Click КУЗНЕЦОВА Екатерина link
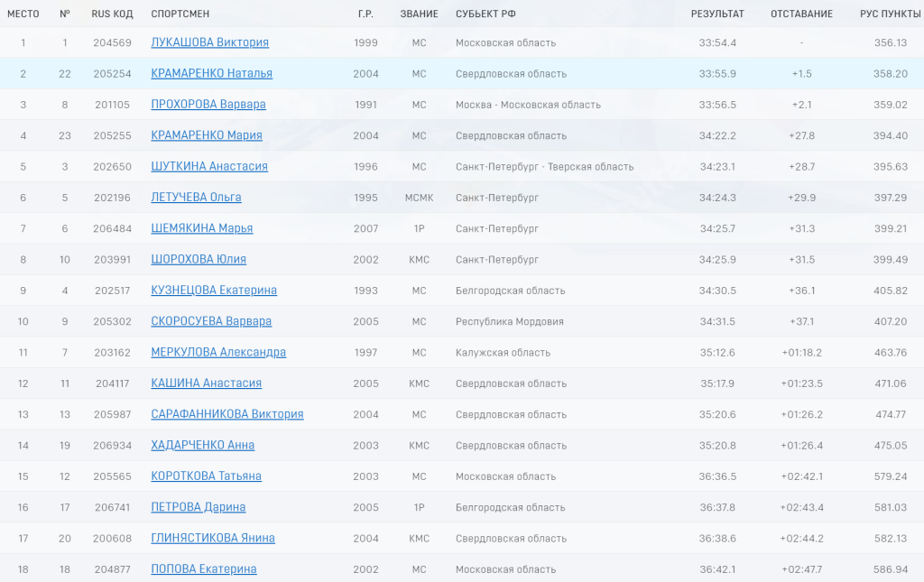The height and width of the screenshot is (582, 924). coord(214,291)
